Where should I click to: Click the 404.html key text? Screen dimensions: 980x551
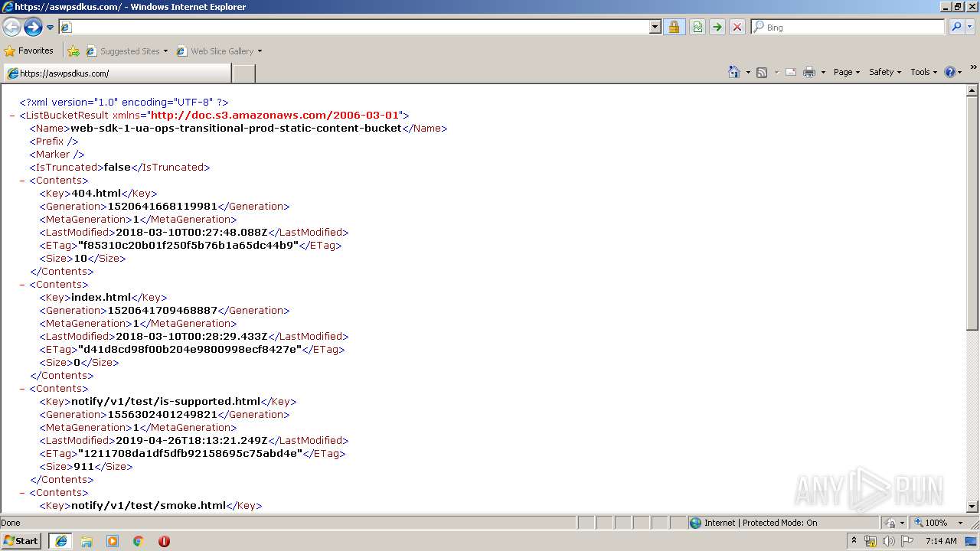(96, 194)
